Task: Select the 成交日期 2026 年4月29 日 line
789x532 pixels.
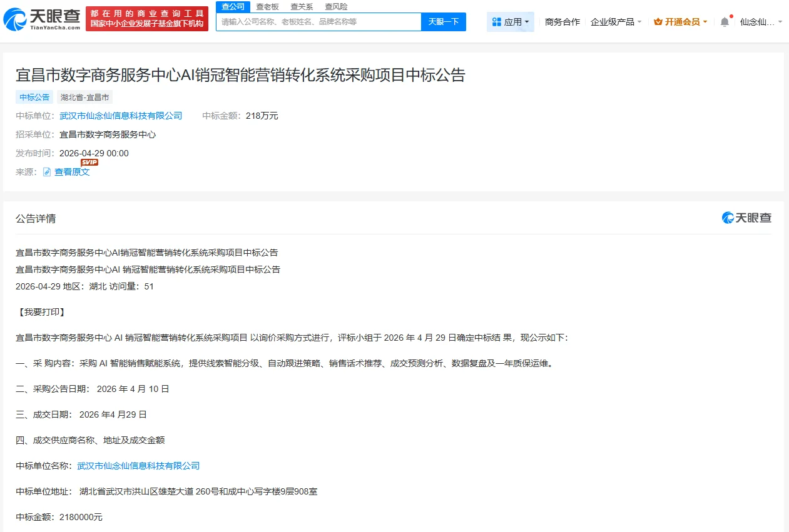Action: (x=81, y=414)
